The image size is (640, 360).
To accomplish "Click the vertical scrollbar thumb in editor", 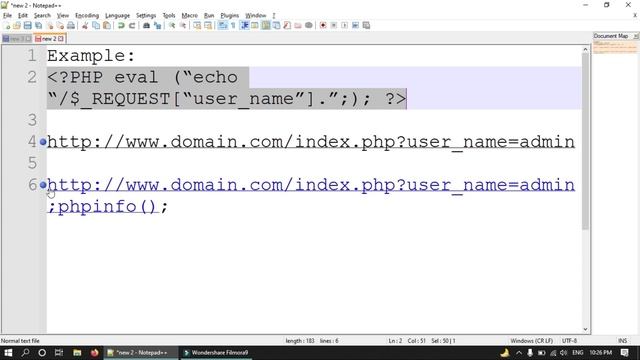I will coord(585,141).
